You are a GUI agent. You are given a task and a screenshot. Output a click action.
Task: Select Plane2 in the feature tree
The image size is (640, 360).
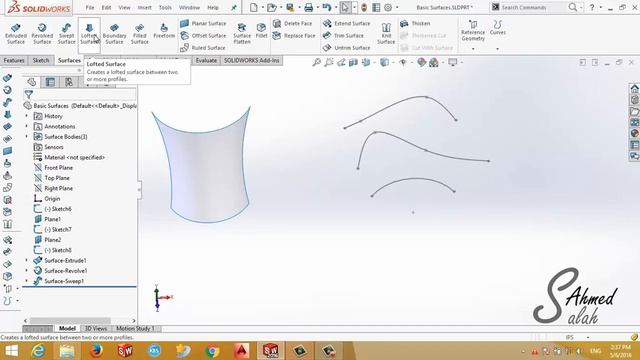tap(47, 240)
